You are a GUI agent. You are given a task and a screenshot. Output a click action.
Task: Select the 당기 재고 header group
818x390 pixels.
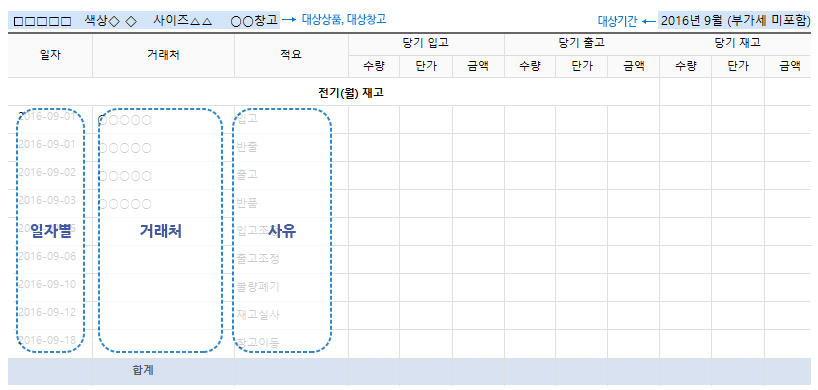738,44
